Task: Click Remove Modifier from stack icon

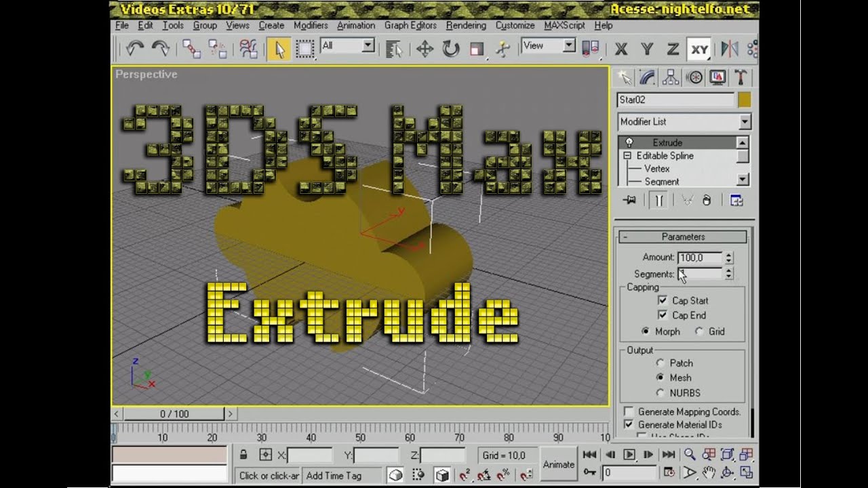Action: tap(706, 200)
